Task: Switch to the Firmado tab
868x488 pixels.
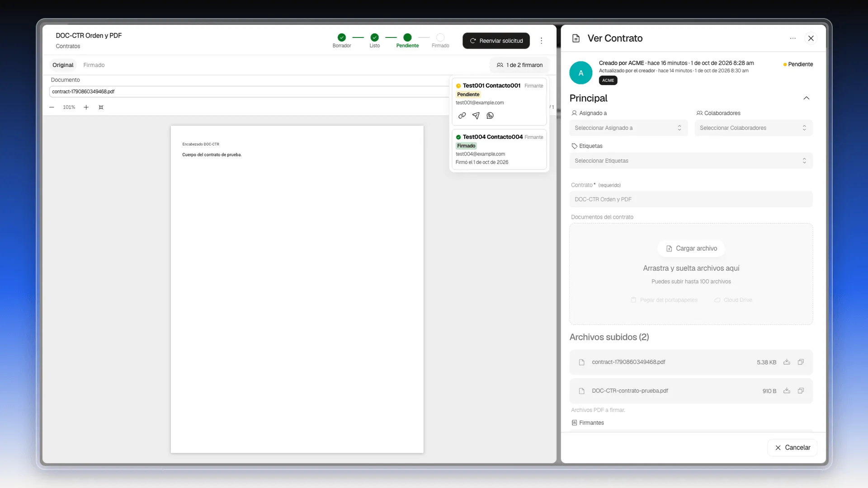Action: (x=94, y=65)
